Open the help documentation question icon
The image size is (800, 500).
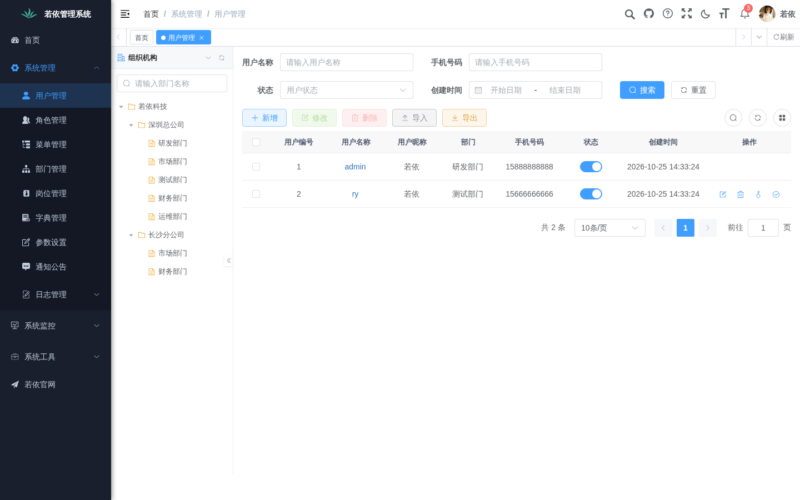pos(667,14)
